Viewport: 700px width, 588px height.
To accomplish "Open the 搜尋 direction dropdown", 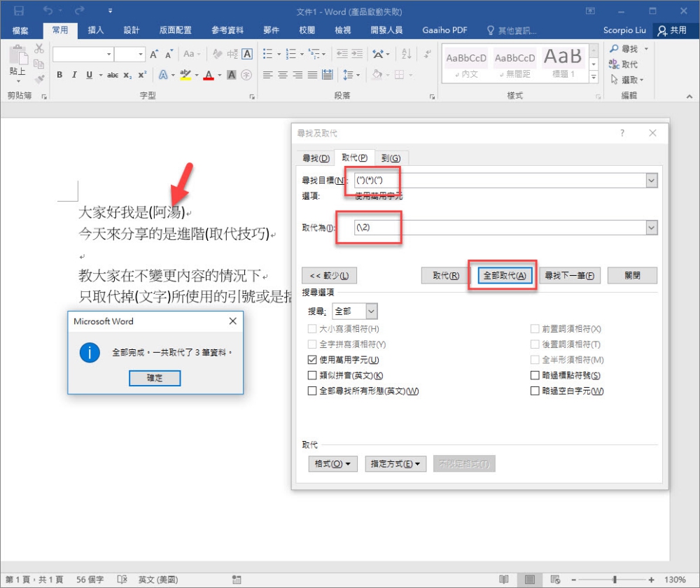I will pyautogui.click(x=372, y=311).
